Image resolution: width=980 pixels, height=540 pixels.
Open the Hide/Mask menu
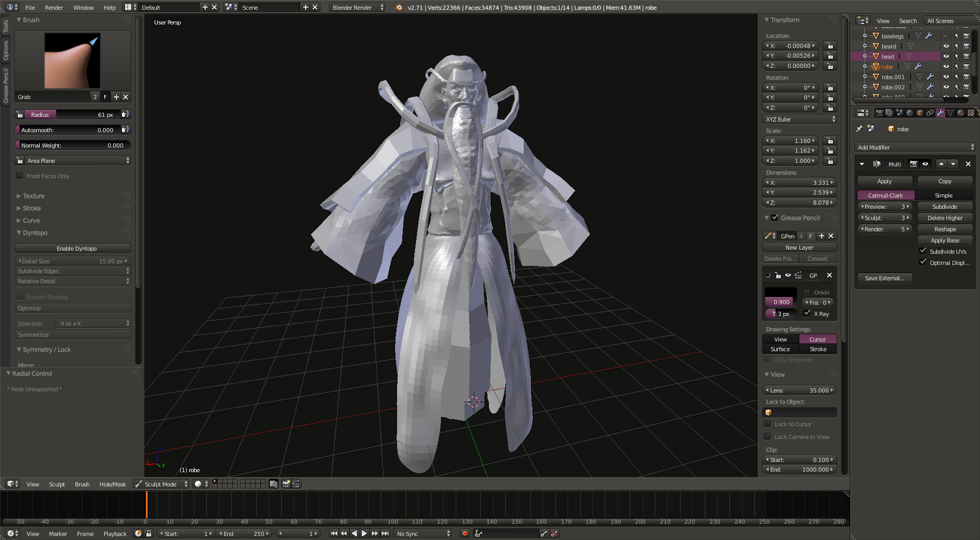(113, 484)
